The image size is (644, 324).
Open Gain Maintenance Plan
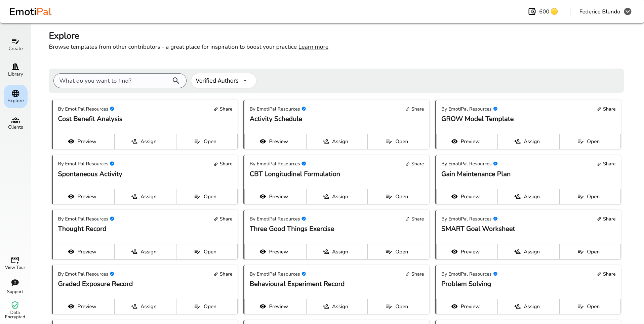click(x=590, y=197)
